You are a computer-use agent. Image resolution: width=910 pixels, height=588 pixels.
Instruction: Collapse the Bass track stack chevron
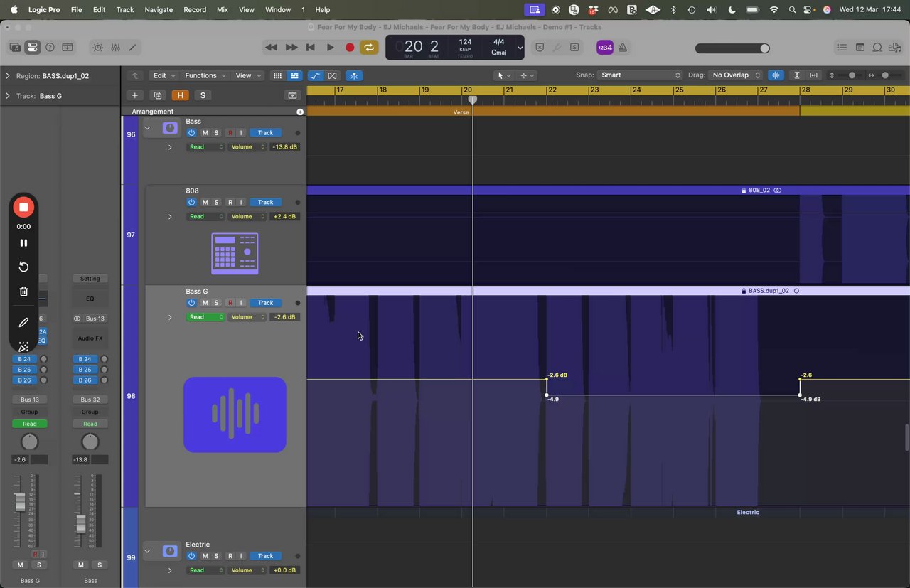click(x=147, y=129)
